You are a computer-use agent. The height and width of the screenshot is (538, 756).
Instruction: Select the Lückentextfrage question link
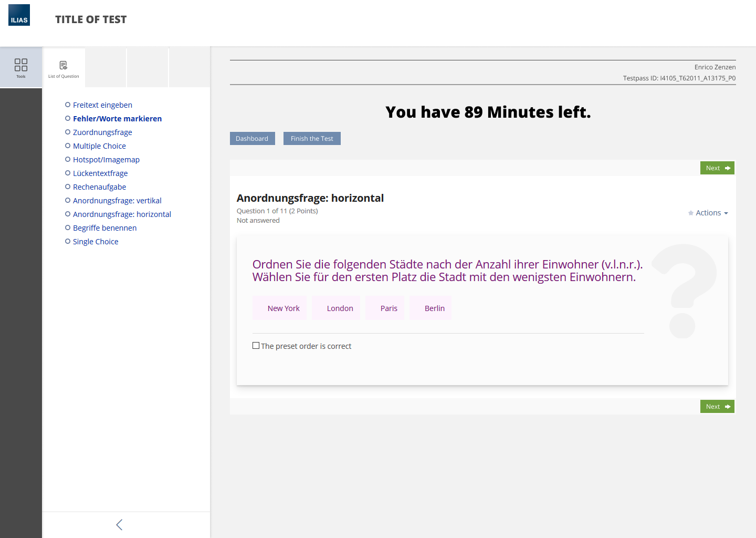click(x=100, y=173)
